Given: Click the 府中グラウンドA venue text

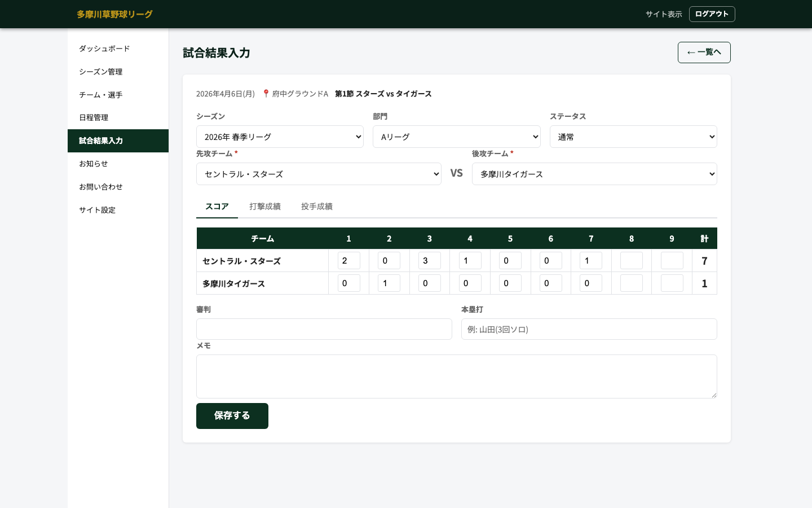Looking at the screenshot, I should 300,94.
